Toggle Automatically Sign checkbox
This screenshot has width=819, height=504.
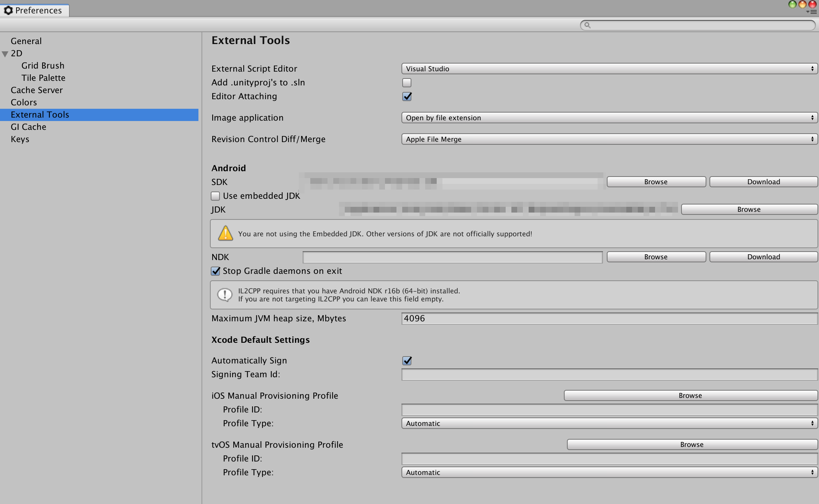(x=406, y=361)
